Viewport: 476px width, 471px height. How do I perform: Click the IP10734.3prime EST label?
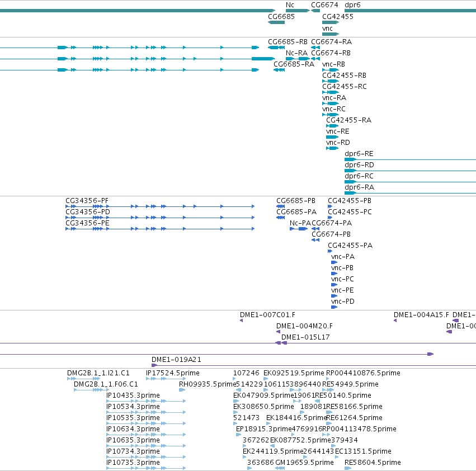[x=133, y=451]
